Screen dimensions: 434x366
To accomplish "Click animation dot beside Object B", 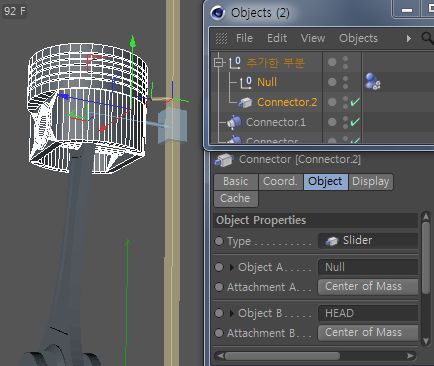I will click(219, 313).
